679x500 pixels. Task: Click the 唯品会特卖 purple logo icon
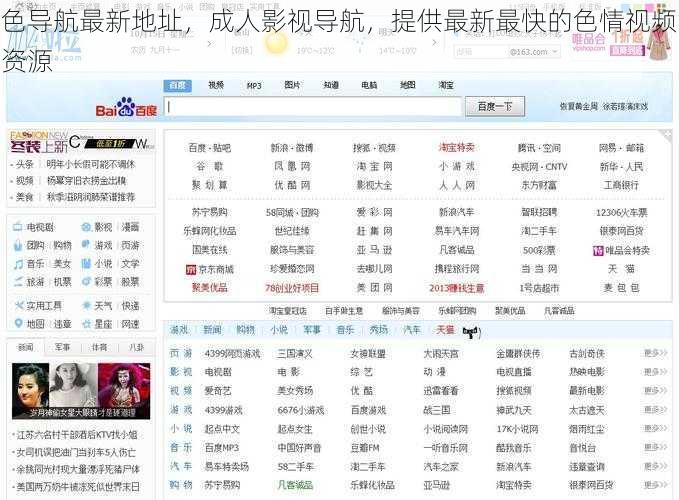point(598,250)
